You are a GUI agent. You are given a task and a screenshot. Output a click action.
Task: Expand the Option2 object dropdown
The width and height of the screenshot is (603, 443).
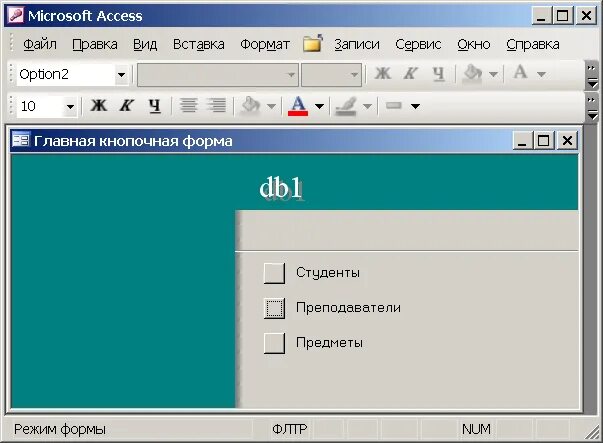pos(122,75)
